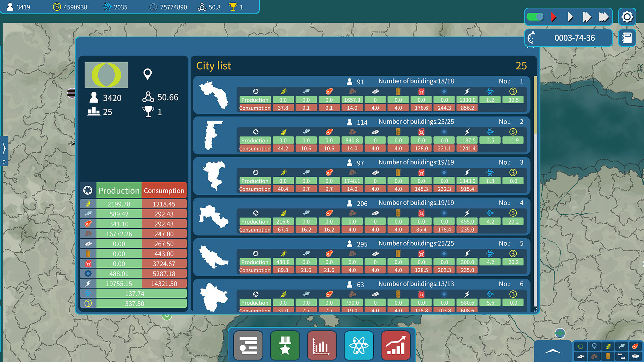Toggle the fish resource overlay

[x=621, y=346]
